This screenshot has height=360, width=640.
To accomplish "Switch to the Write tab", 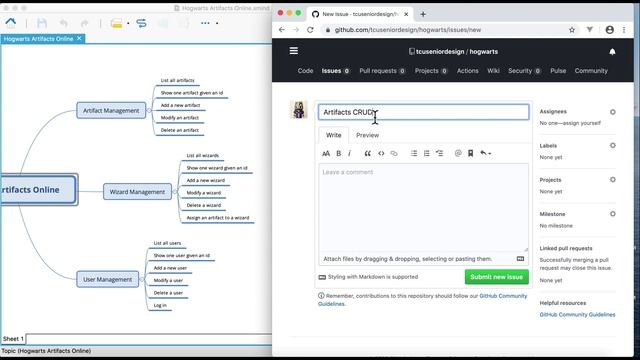I will 333,135.
